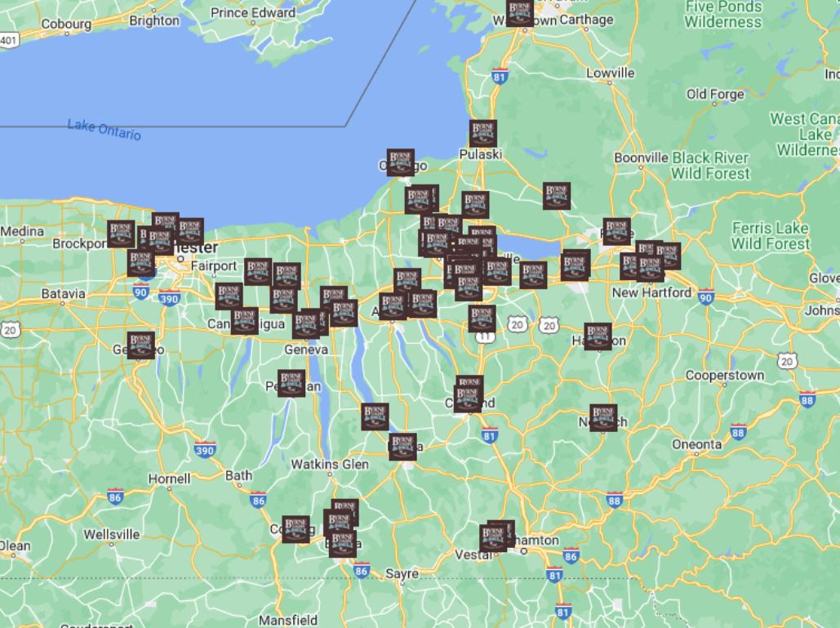
Task: Open the Byrne Dairy marker at Oswego
Action: (x=400, y=163)
